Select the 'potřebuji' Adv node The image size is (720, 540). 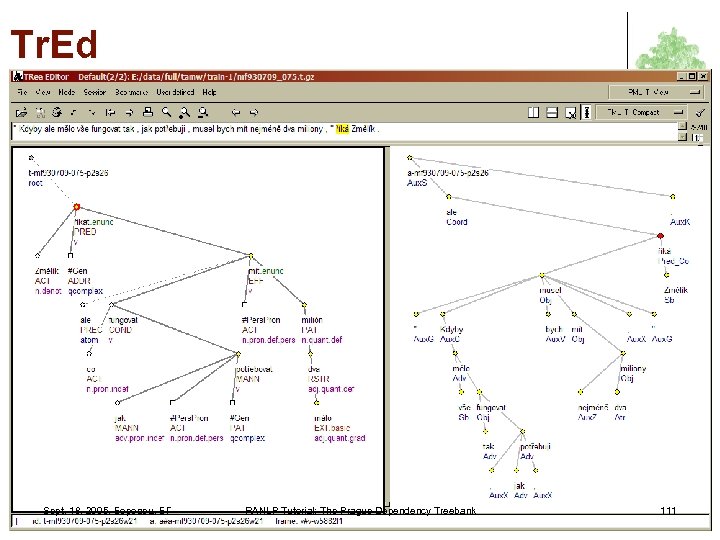point(522,432)
